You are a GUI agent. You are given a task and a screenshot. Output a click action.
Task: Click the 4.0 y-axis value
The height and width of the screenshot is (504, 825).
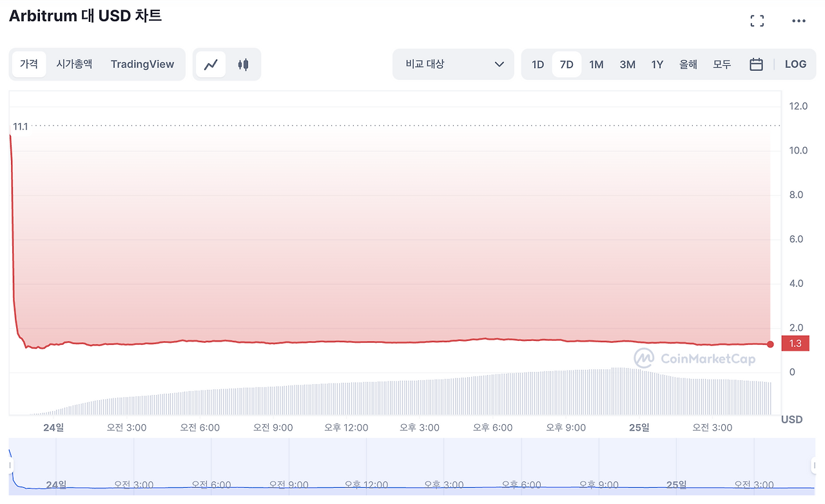tap(796, 284)
